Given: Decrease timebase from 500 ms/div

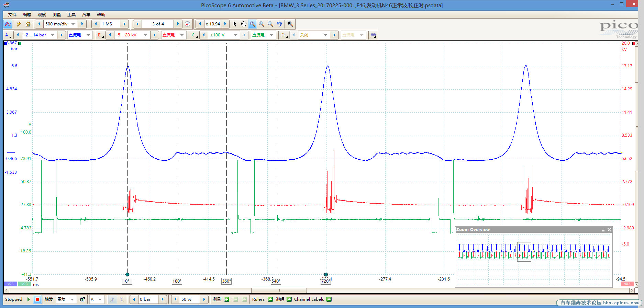Looking at the screenshot, I should 39,24.
